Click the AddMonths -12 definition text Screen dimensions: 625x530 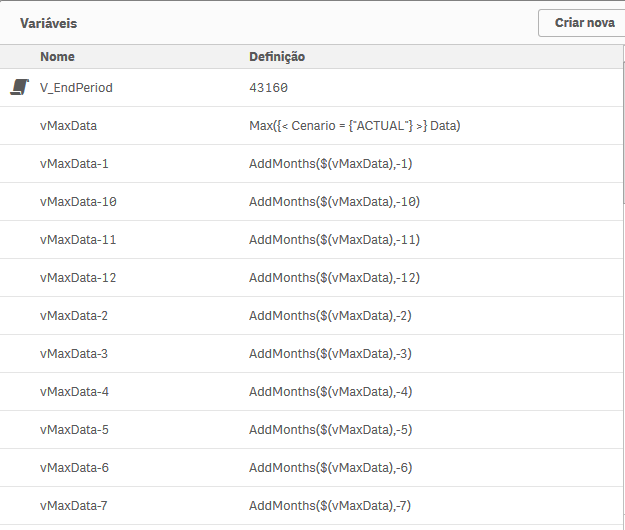(334, 278)
